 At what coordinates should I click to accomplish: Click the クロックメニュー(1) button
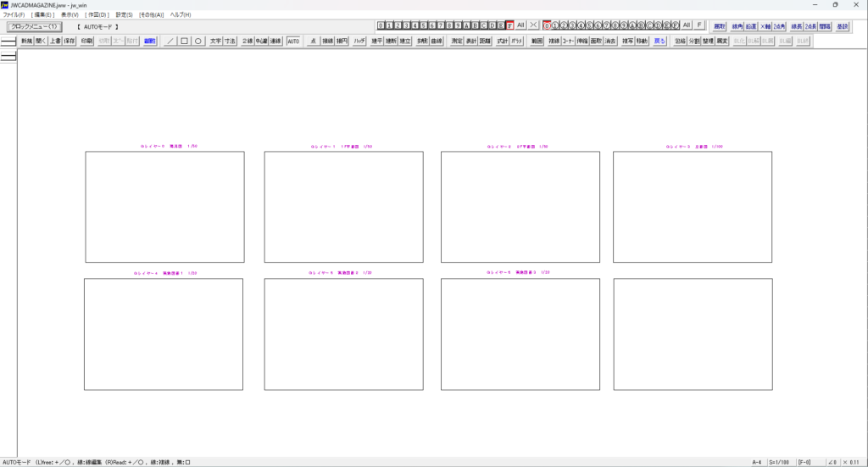point(34,26)
